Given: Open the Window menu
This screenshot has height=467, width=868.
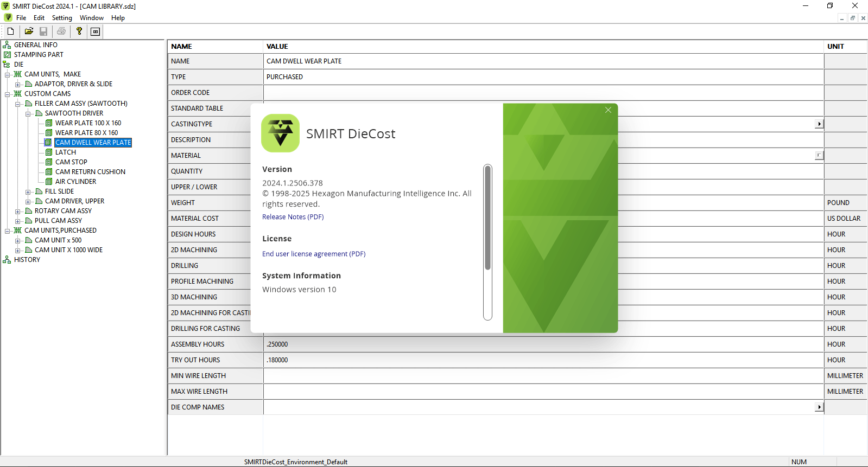Looking at the screenshot, I should 92,18.
